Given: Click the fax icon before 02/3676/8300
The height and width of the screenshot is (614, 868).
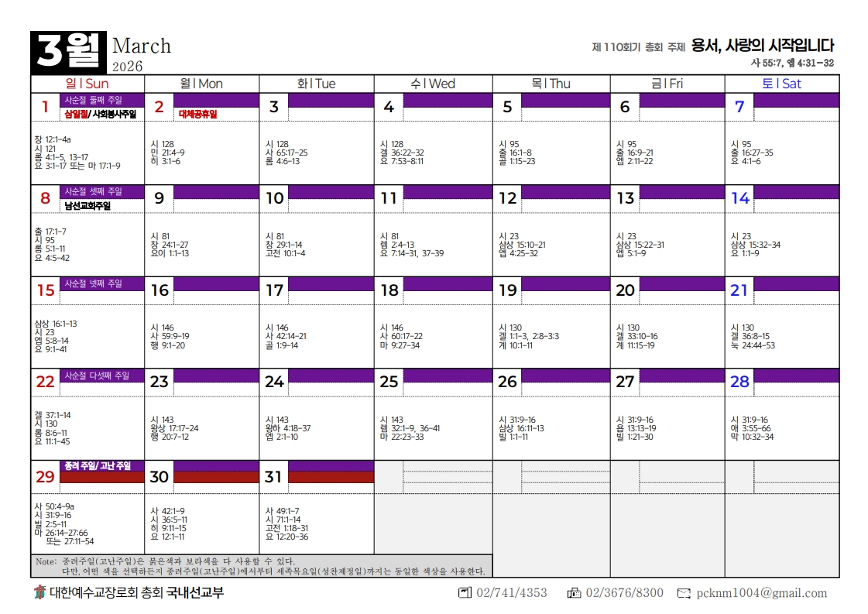Looking at the screenshot, I should pyautogui.click(x=574, y=593).
